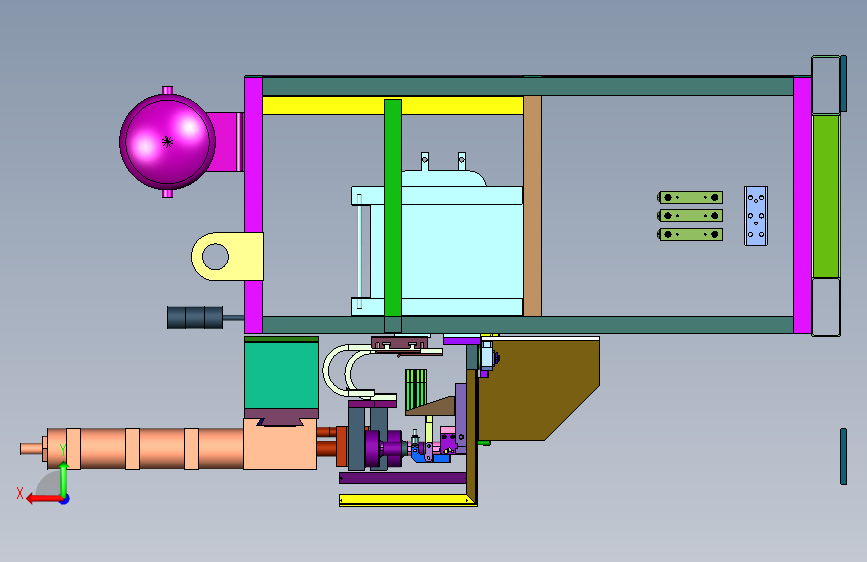Pick the dark purple bar above yellow base
The image size is (867, 562).
pos(403,478)
